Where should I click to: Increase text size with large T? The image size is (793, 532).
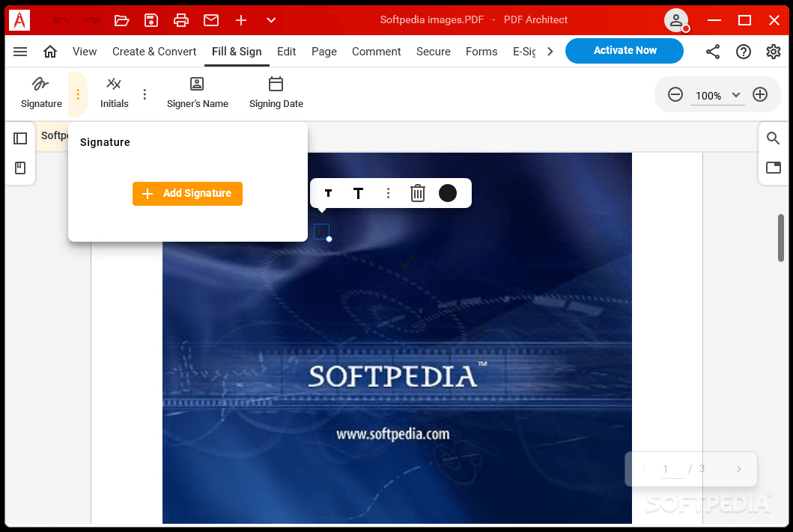pyautogui.click(x=358, y=193)
